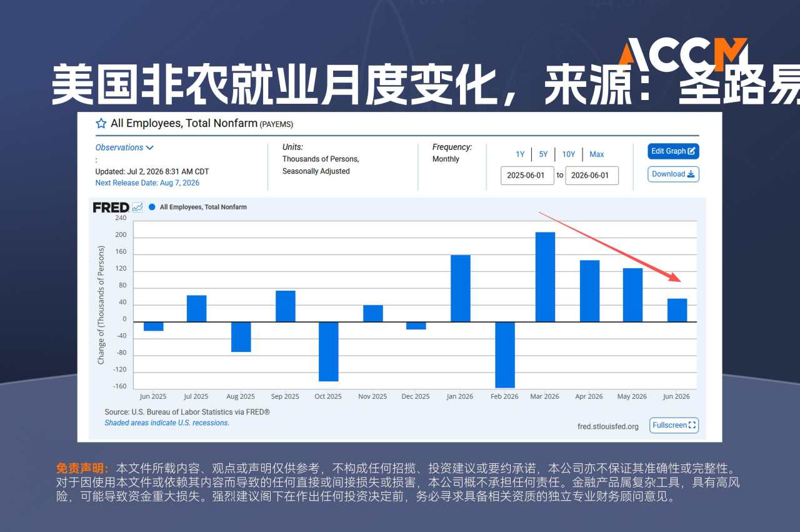Click the blue legend dot for All Employees
The height and width of the screenshot is (532, 800).
152,207
